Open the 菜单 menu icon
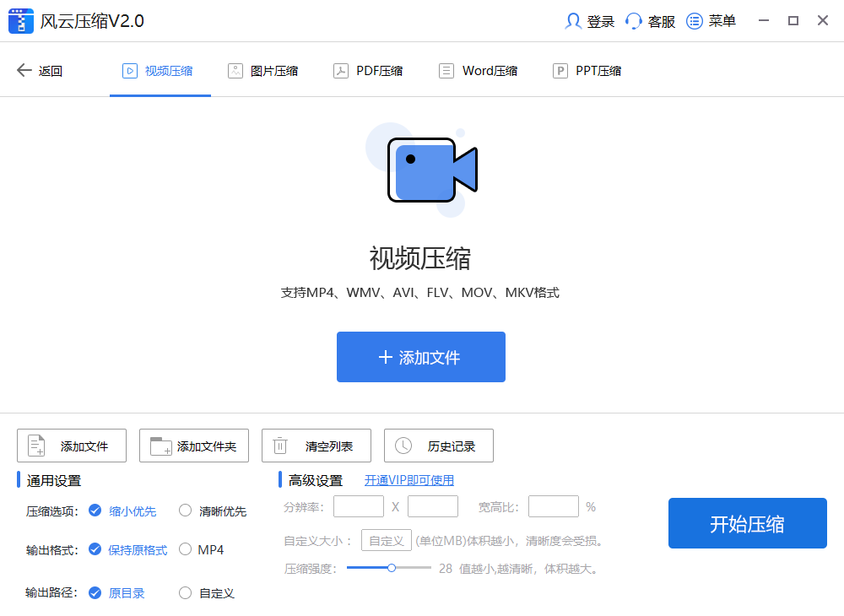844x616 pixels. pyautogui.click(x=695, y=21)
